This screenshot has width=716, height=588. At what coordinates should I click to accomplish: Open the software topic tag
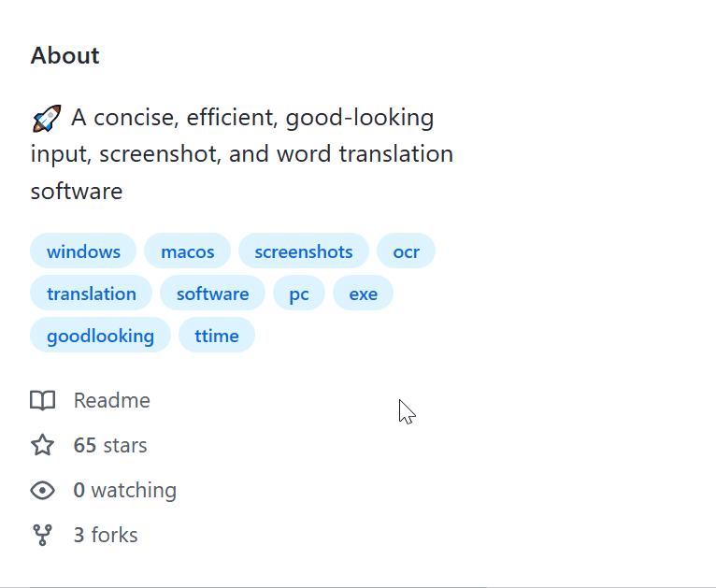point(212,294)
